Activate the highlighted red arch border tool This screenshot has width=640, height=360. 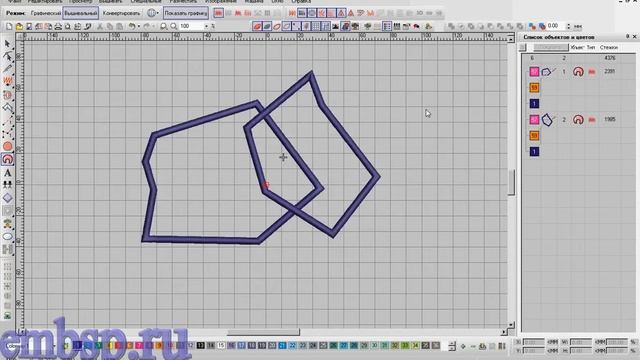(7, 159)
